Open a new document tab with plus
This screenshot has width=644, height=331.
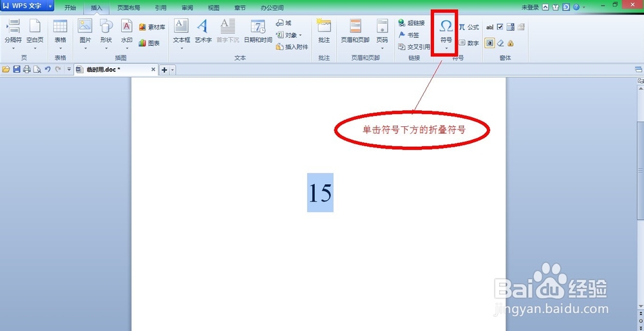pos(164,70)
